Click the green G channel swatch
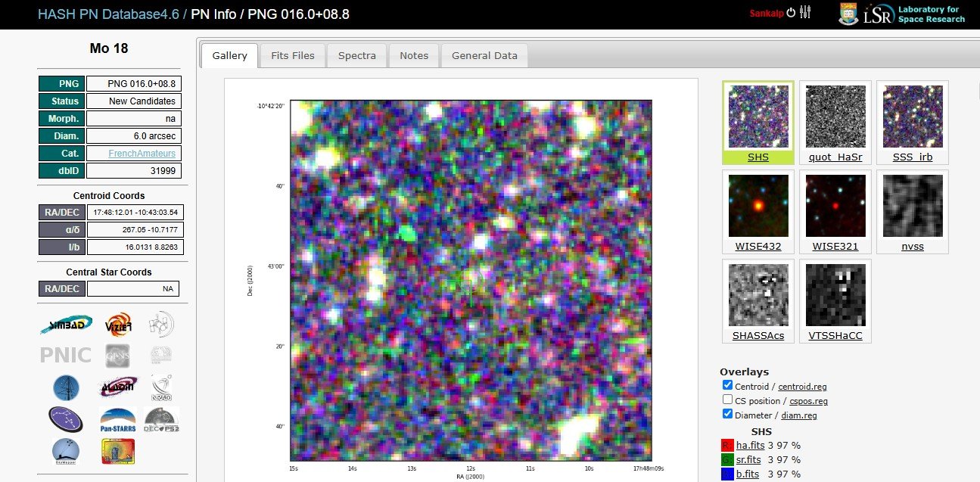 (x=727, y=460)
